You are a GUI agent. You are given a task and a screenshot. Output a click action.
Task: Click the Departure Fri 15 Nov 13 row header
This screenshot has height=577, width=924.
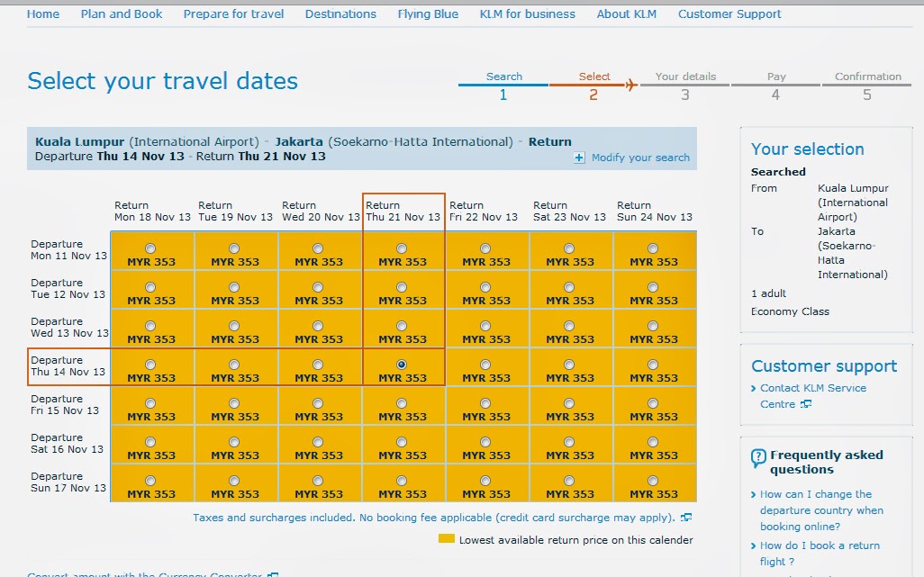tap(65, 405)
